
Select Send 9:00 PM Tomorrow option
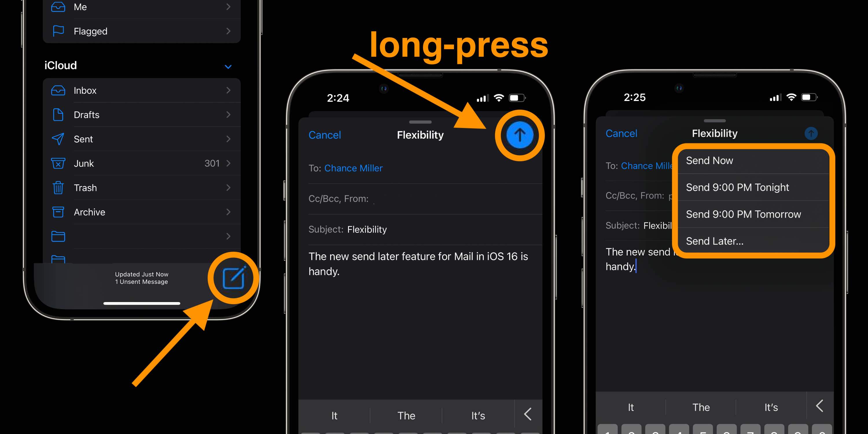(x=744, y=214)
